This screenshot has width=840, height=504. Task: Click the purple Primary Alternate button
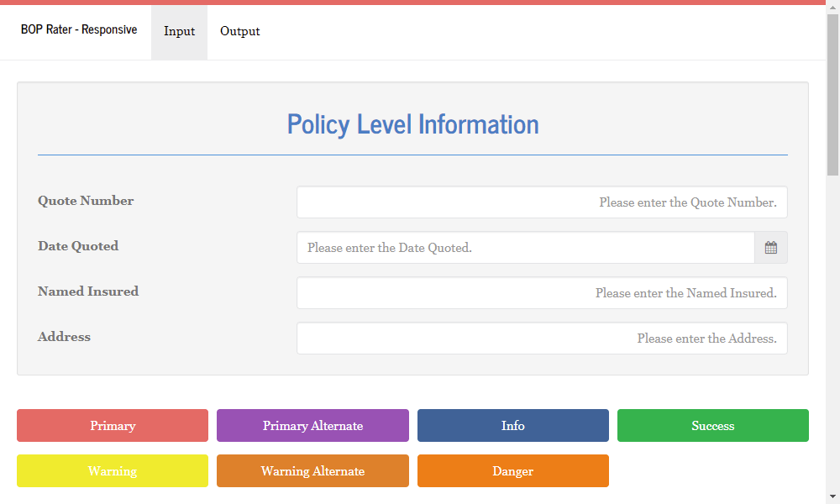point(312,425)
